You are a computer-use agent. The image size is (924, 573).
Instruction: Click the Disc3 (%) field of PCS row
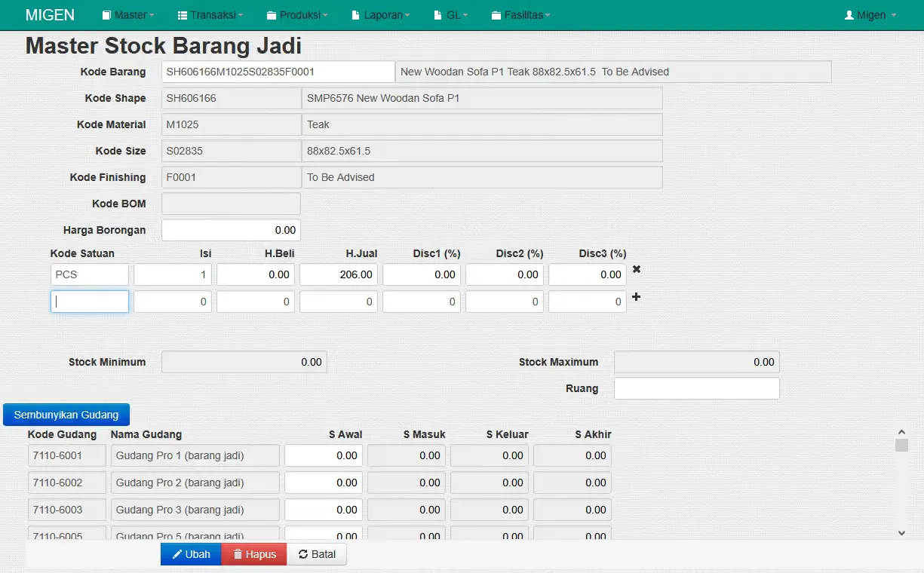click(x=588, y=274)
